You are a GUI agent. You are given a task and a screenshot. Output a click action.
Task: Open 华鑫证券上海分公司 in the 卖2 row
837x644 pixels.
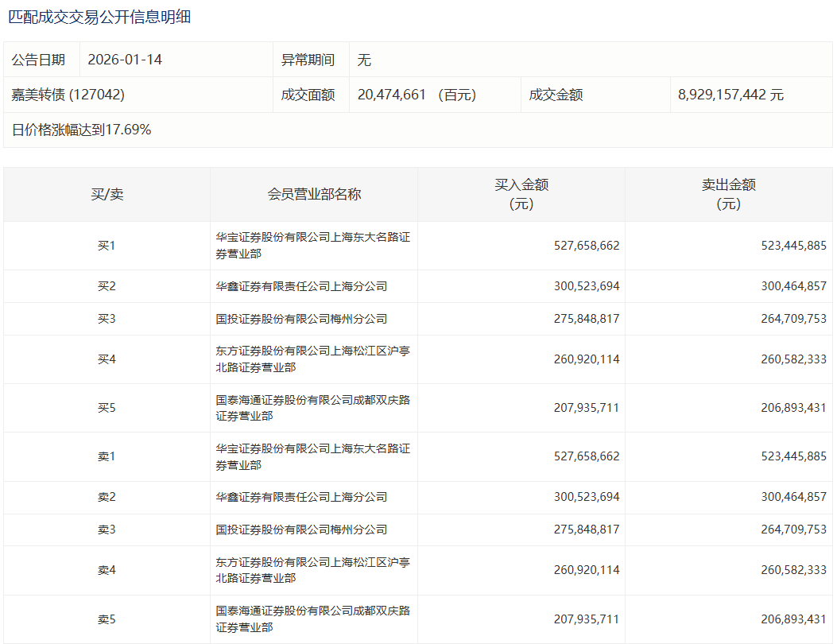pyautogui.click(x=301, y=497)
